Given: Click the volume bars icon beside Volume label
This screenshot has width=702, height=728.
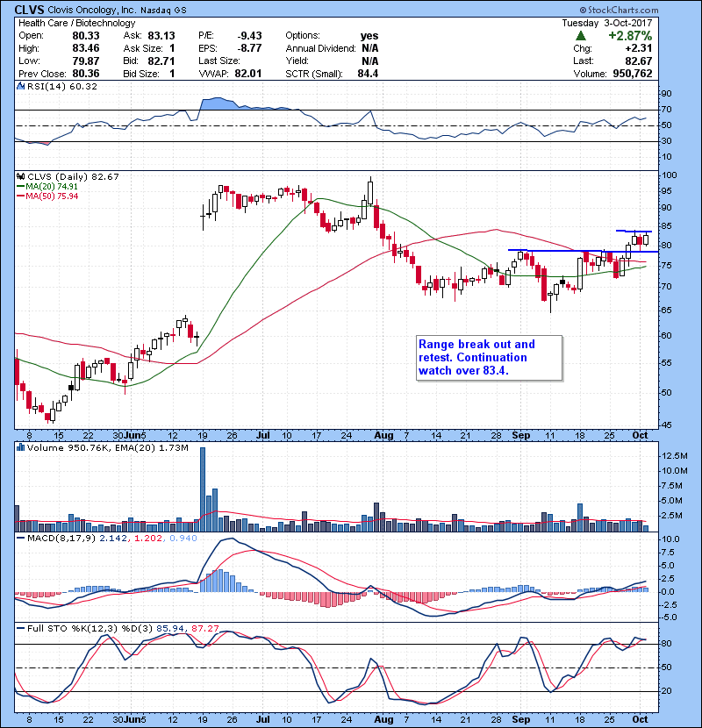Looking at the screenshot, I should click(20, 447).
